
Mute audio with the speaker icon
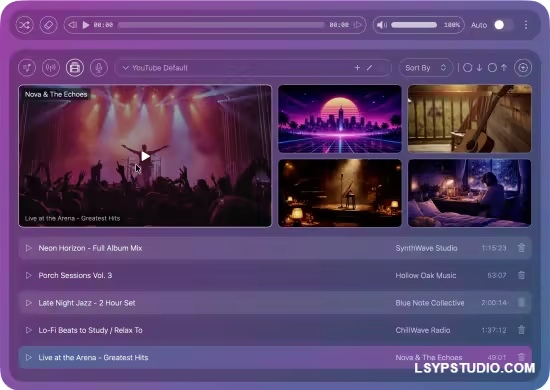coord(382,25)
